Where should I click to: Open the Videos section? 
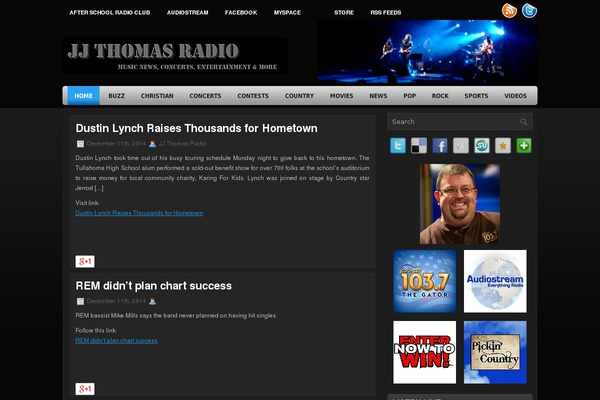515,96
